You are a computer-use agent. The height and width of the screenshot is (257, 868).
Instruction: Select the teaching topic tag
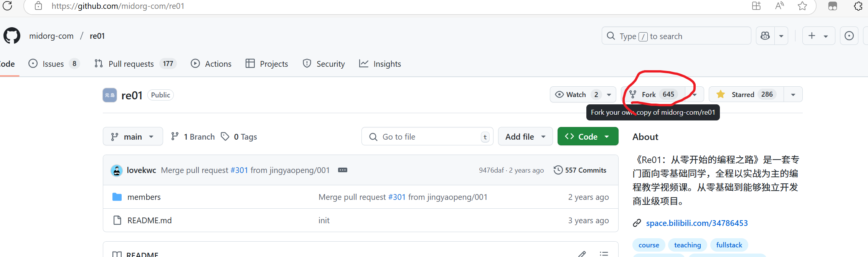687,245
